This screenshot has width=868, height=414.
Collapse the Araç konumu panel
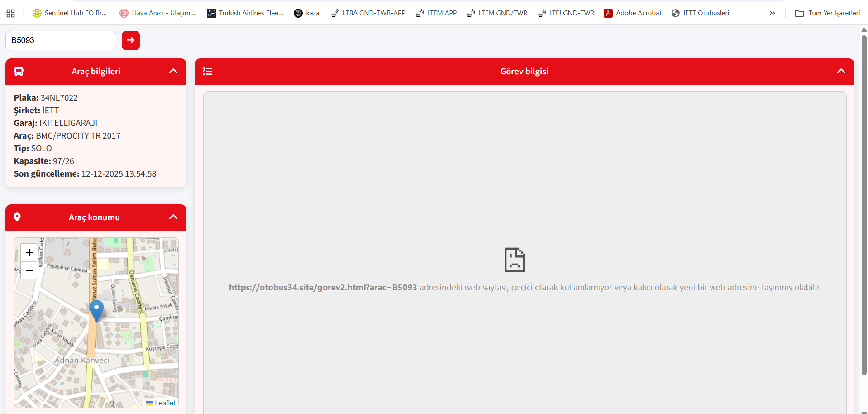click(x=173, y=217)
